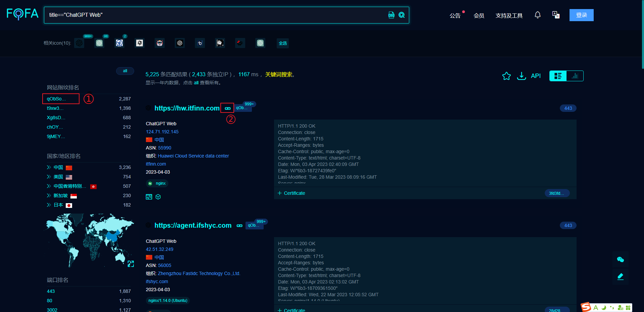644x312 pixels.
Task: Switch language with the translate icon
Action: 556,15
